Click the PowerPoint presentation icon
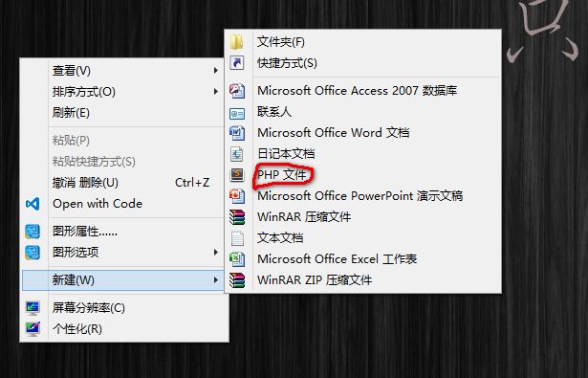Image resolution: width=588 pixels, height=378 pixels. pos(237,196)
